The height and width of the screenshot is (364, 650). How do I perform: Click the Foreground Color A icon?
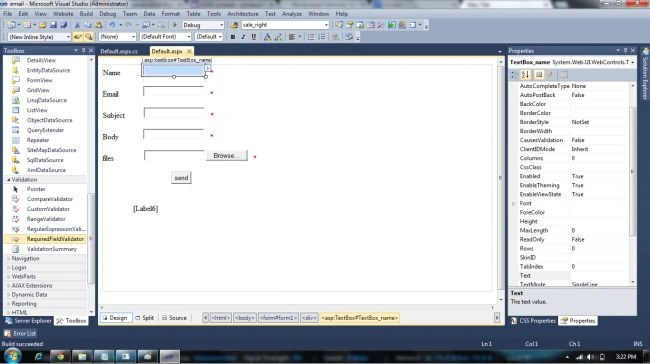point(267,37)
